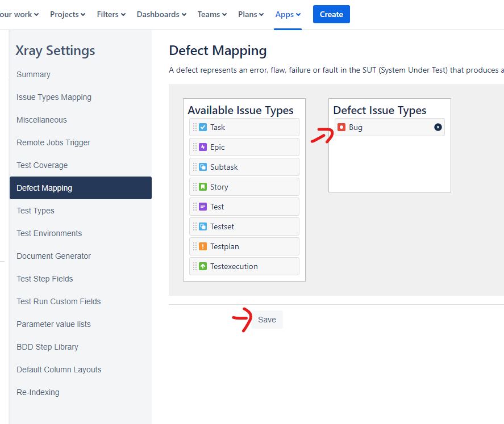Grab the drag handle of the Story row

click(x=195, y=187)
